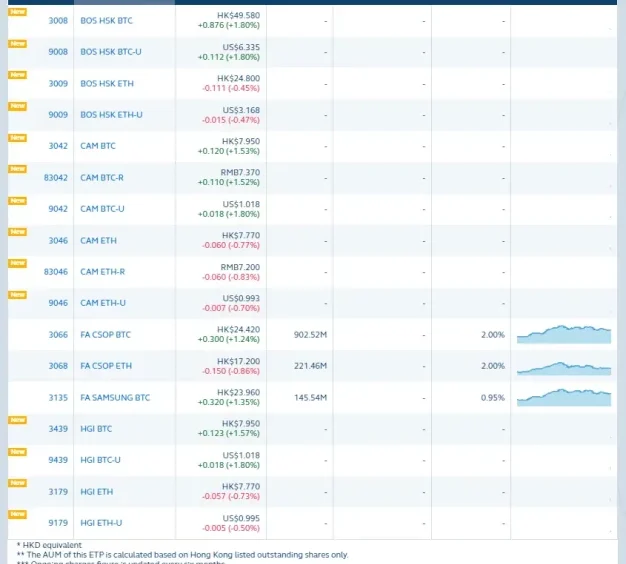This screenshot has height=564, width=626.
Task: View FA CSOP BTC price sparkline chart
Action: click(x=564, y=334)
